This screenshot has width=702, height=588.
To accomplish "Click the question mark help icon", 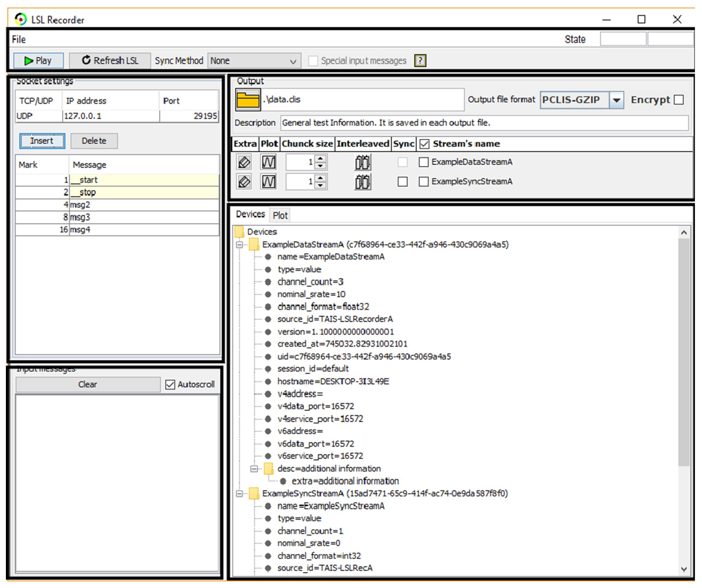I will click(420, 60).
